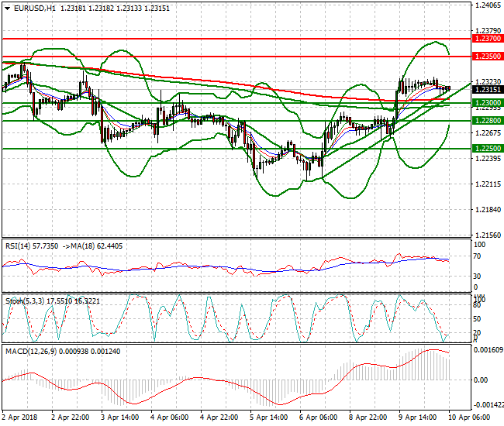Select the EURUSD,H1 chart title text

click(35, 9)
